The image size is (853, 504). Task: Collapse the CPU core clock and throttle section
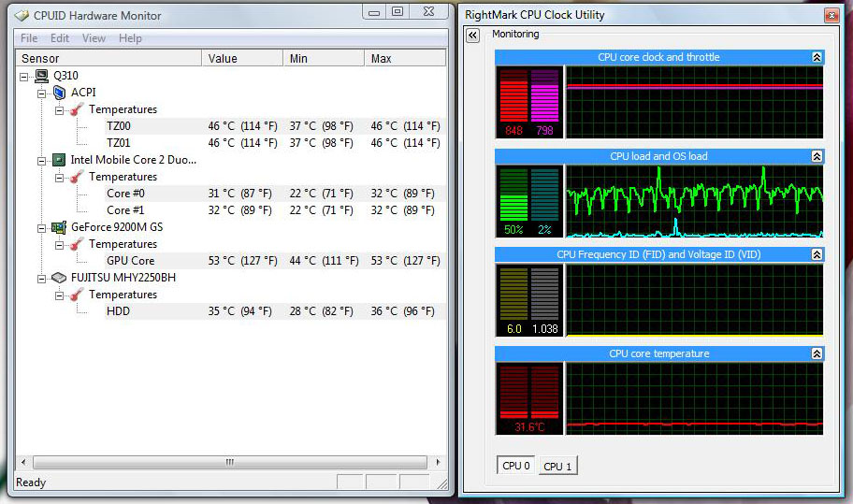click(817, 57)
